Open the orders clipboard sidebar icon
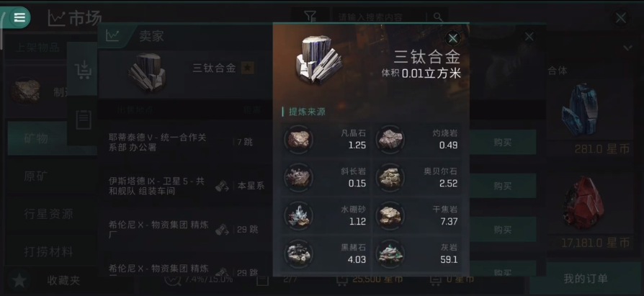This screenshot has height=296, width=644. coord(84,120)
